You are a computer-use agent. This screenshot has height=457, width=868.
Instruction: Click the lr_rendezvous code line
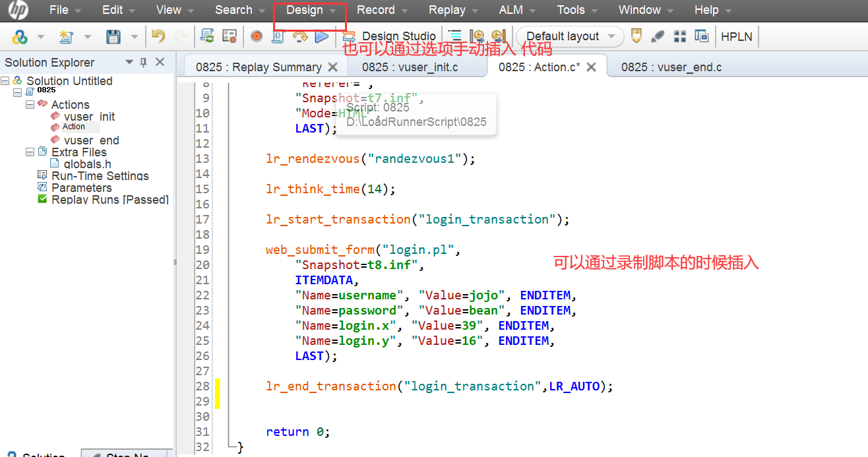pyautogui.click(x=371, y=158)
